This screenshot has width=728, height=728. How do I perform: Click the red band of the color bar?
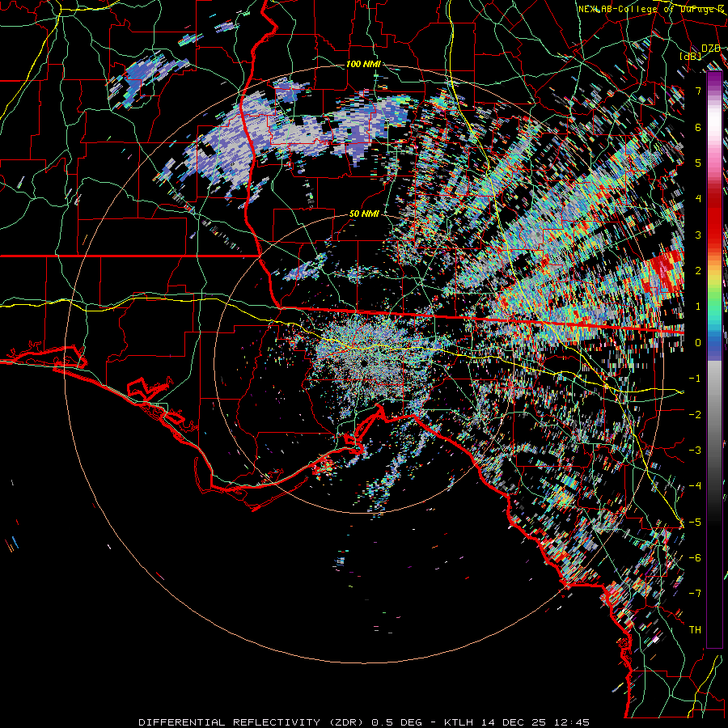tap(714, 218)
